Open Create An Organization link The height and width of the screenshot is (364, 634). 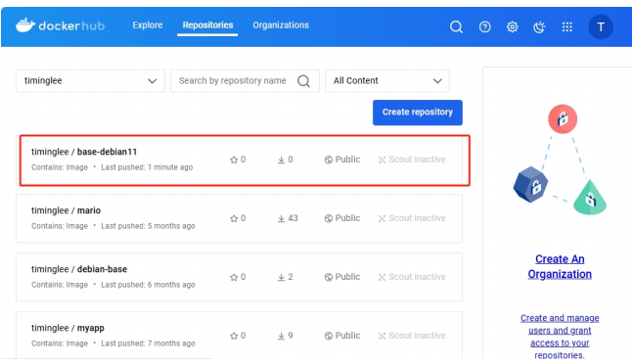560,266
